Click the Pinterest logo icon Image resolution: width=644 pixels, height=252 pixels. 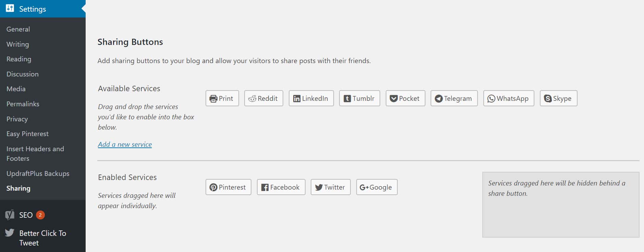coord(213,188)
